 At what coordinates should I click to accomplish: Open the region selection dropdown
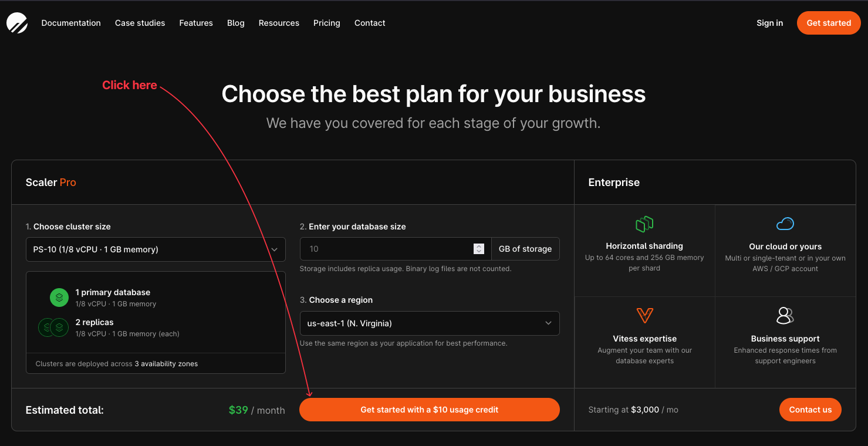(429, 323)
